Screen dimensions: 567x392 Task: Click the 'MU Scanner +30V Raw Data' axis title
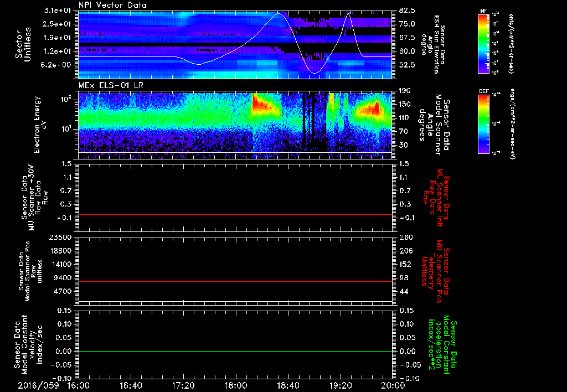tap(34, 198)
